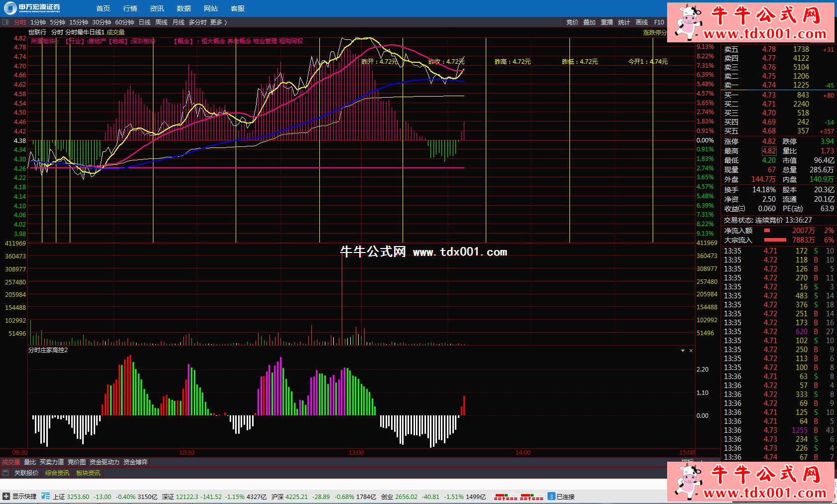
Task: Click the 成交量 label in the chart title
Action: click(x=116, y=32)
